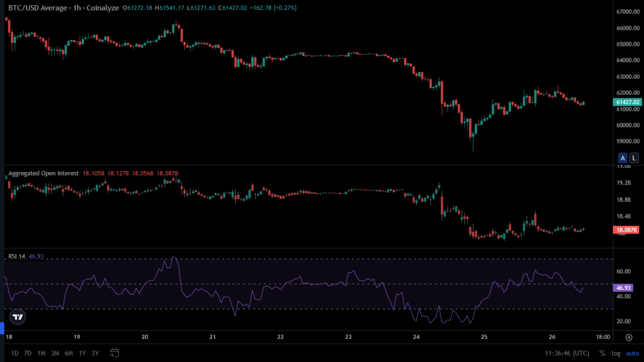644x362 pixels.
Task: Click the A auto-scale button on price axis
Action: click(x=623, y=157)
